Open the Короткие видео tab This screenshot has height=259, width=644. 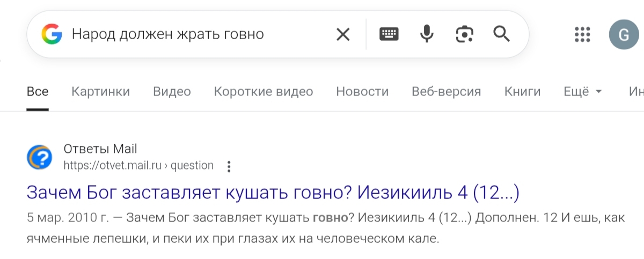pos(263,92)
